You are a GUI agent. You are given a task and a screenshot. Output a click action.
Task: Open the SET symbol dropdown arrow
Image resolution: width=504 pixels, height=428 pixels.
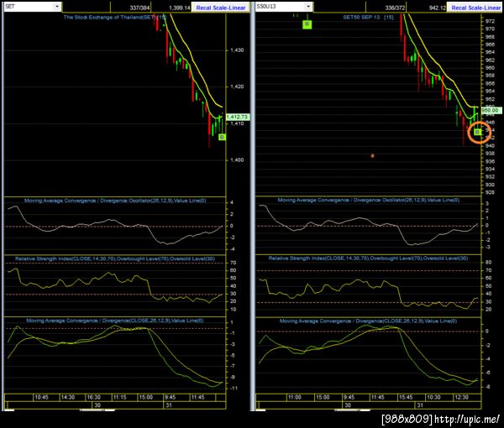(x=57, y=7)
